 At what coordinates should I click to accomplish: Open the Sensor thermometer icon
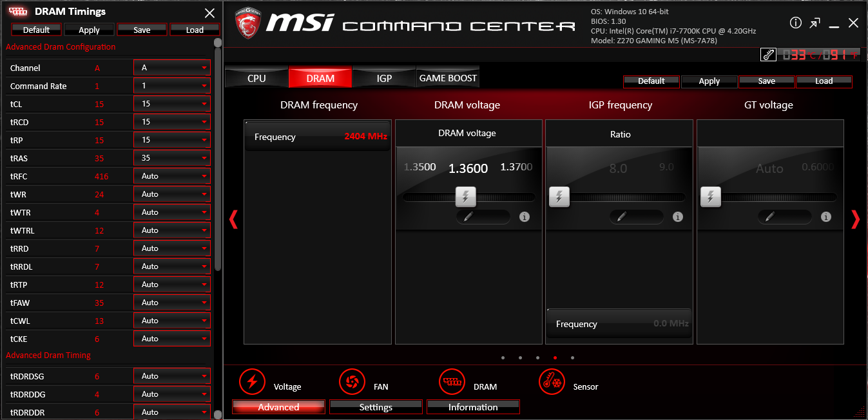click(552, 381)
